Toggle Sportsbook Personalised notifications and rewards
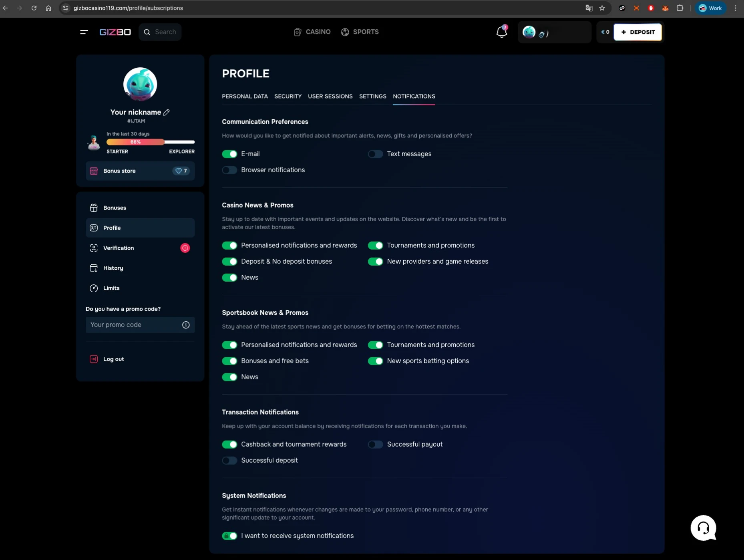 coord(229,345)
